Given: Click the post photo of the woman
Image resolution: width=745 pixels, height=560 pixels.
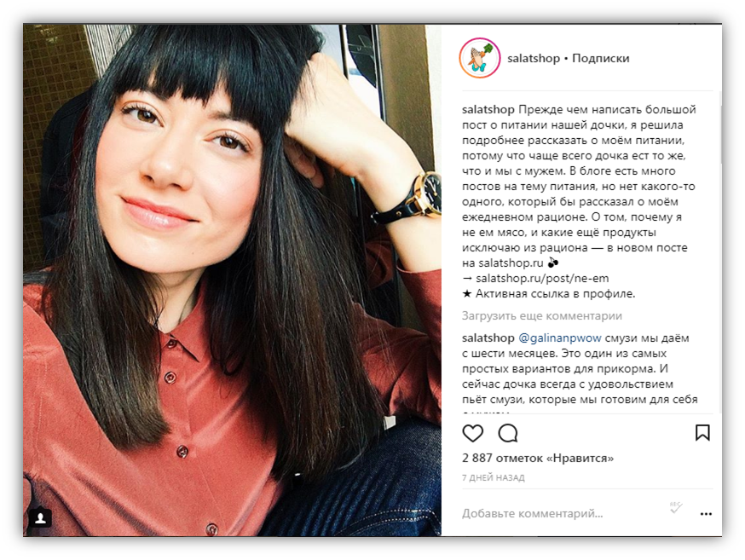Looking at the screenshot, I should [233, 280].
